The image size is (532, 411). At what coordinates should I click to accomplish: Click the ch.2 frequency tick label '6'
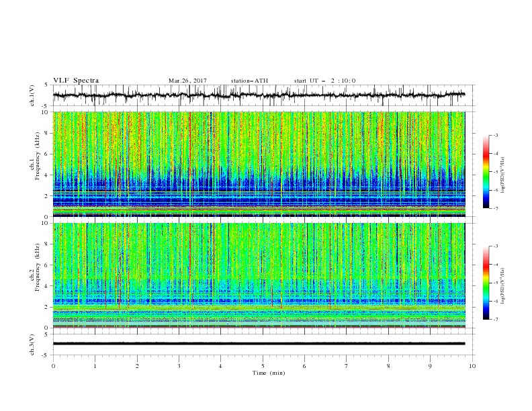point(47,265)
